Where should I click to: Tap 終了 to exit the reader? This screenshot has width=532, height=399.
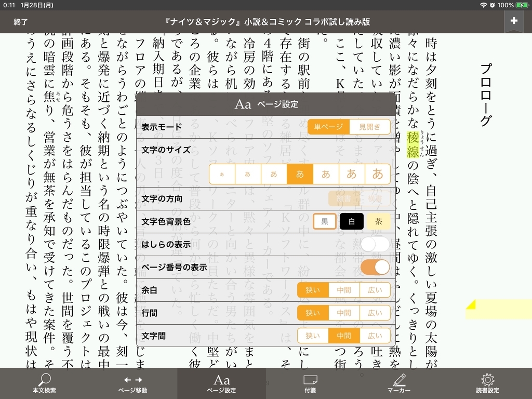pyautogui.click(x=20, y=22)
